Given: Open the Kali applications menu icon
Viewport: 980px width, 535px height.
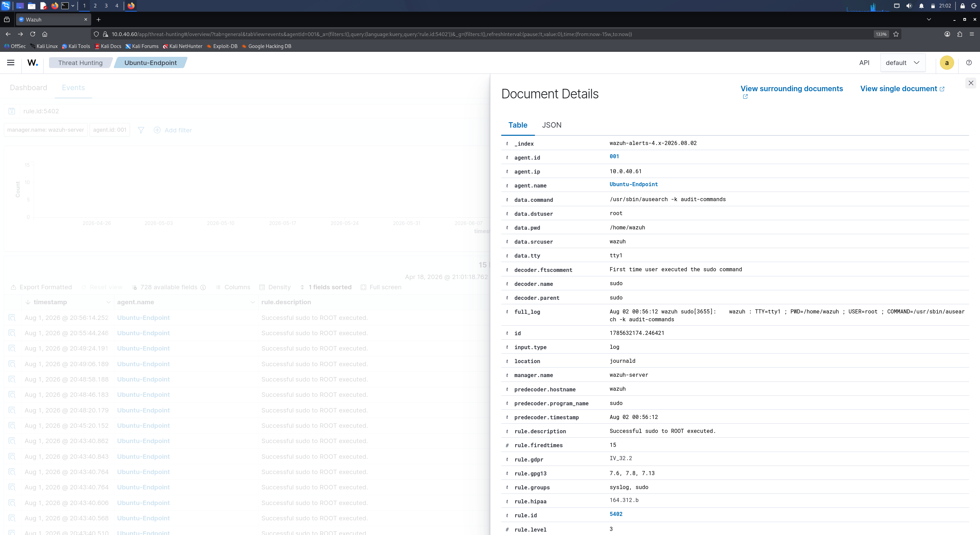Looking at the screenshot, I should tap(6, 6).
